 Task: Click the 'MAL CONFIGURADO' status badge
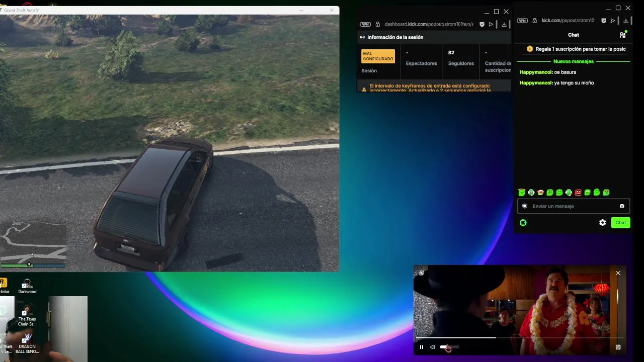378,56
